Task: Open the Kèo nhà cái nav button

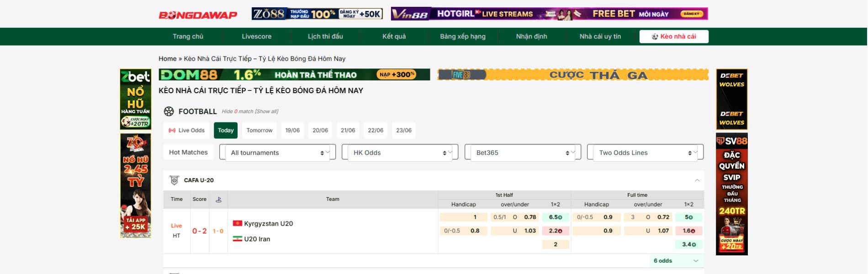Action: click(673, 37)
